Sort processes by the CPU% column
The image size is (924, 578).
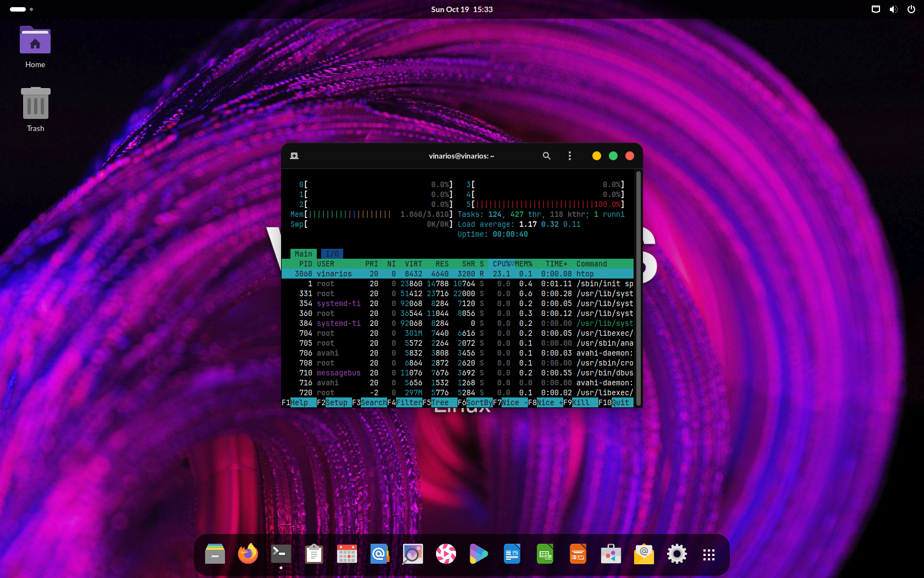pos(502,264)
